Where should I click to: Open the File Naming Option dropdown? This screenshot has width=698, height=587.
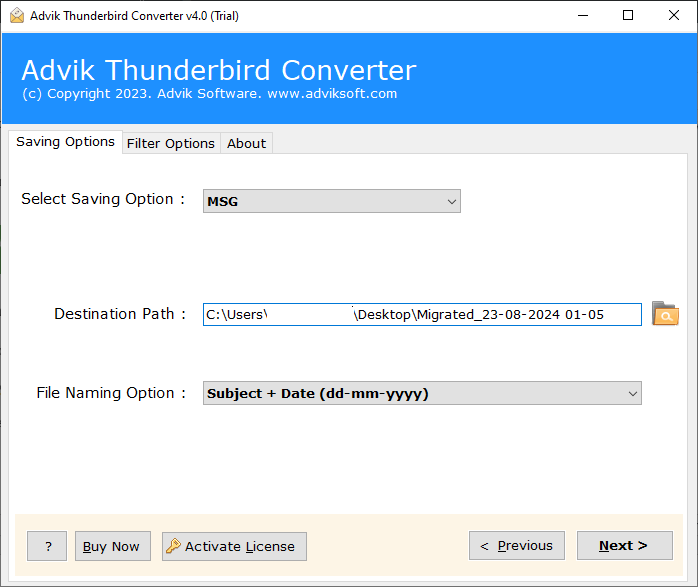pos(422,393)
